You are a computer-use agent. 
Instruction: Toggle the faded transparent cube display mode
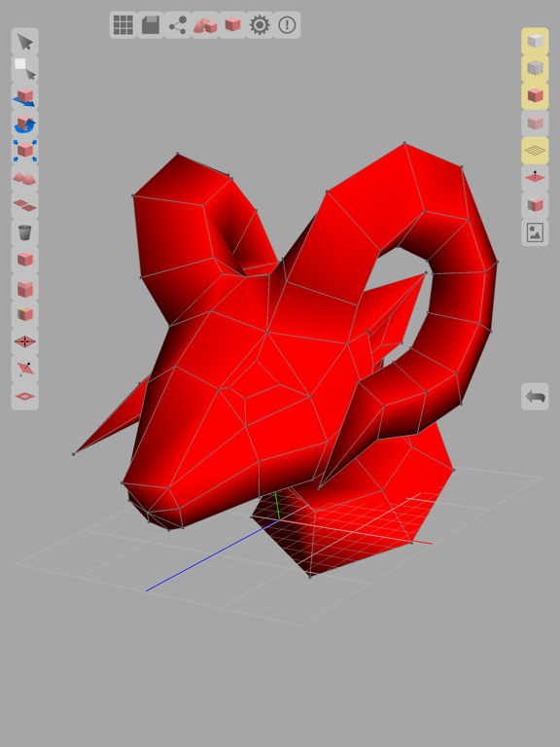(535, 124)
